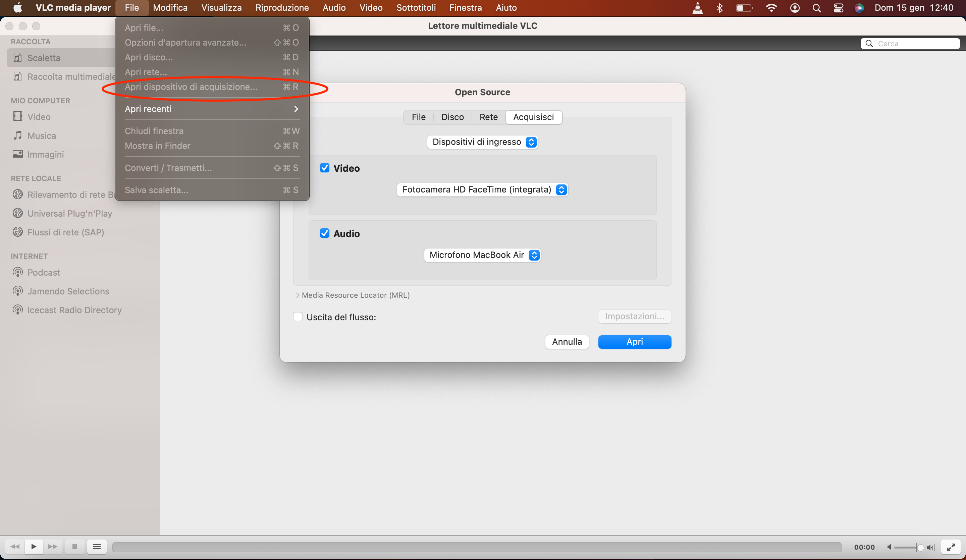Select Scaletta in the sidebar
This screenshot has width=966, height=560.
pyautogui.click(x=44, y=58)
